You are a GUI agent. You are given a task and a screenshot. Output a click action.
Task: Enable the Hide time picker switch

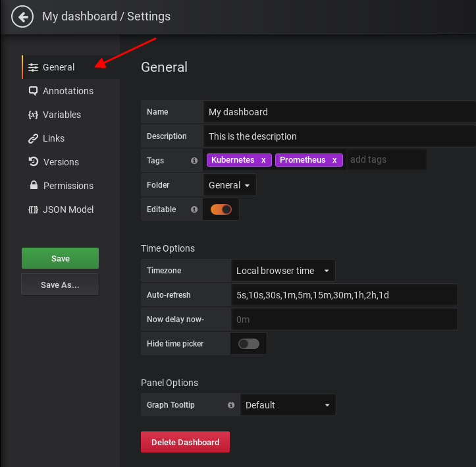(x=249, y=344)
